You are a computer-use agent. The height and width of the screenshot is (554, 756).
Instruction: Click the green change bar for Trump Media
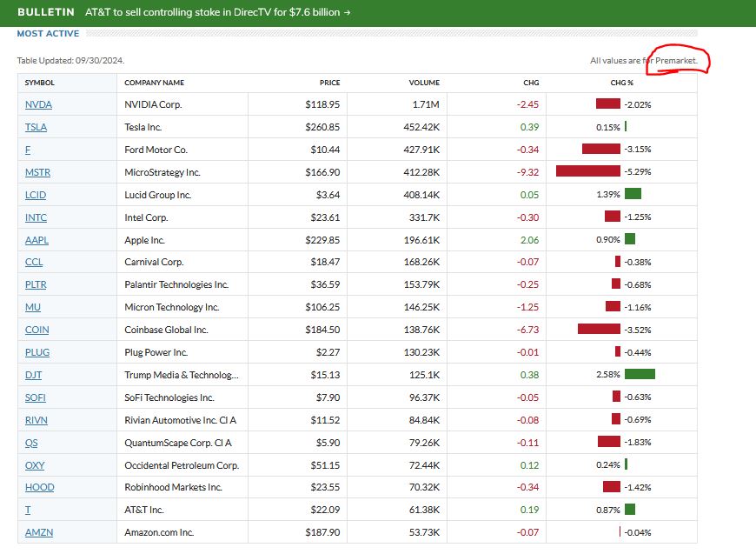pos(639,375)
